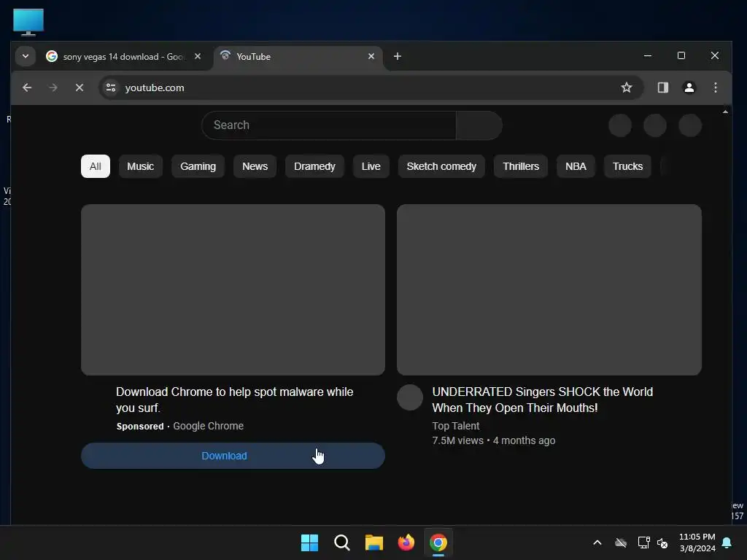Screen dimensions: 747x560
Task: Go back using the browser back arrow
Action: point(27,87)
